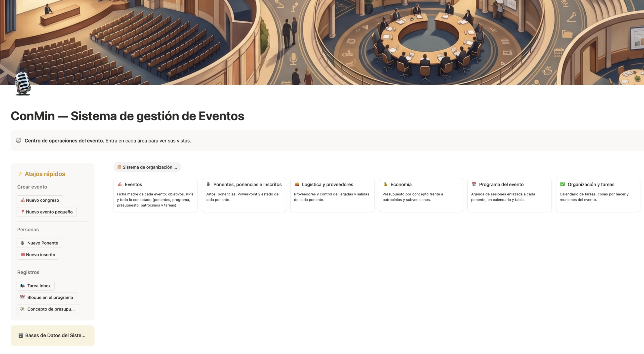Add a Nuevo inscrito
This screenshot has height=354, width=644.
pyautogui.click(x=38, y=255)
